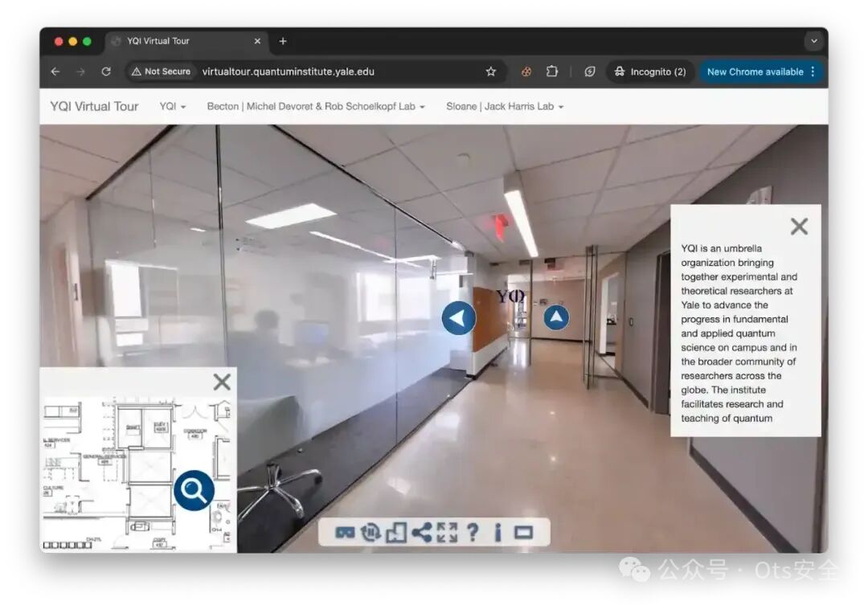Enter fullscreen with the expand arrows icon
The width and height of the screenshot is (868, 605).
coord(447,533)
